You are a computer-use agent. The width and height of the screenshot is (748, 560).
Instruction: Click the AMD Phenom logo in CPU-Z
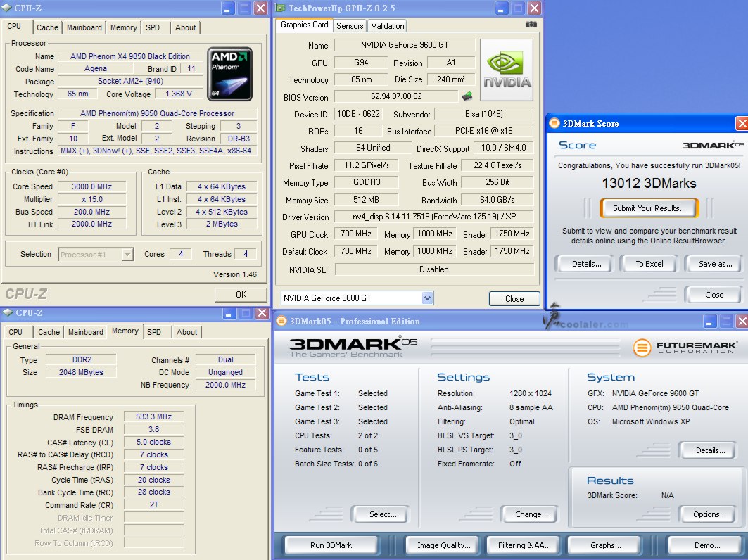tap(230, 74)
